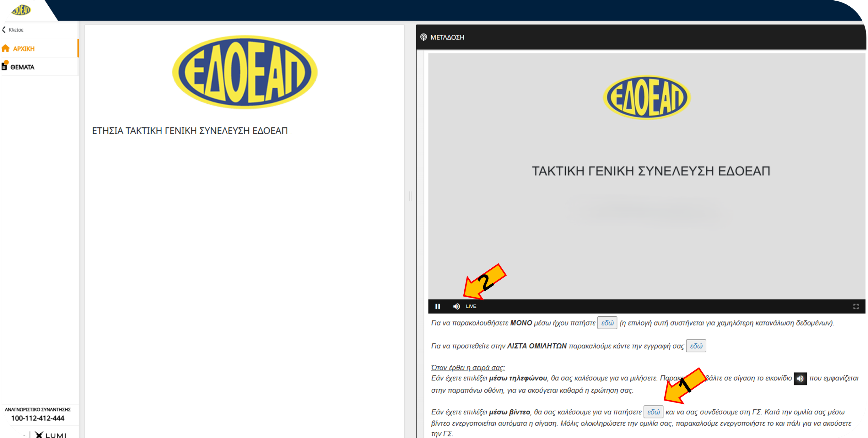Click the ΘΕΜΑΤΑ list icon
This screenshot has height=438, width=868.
[x=4, y=67]
